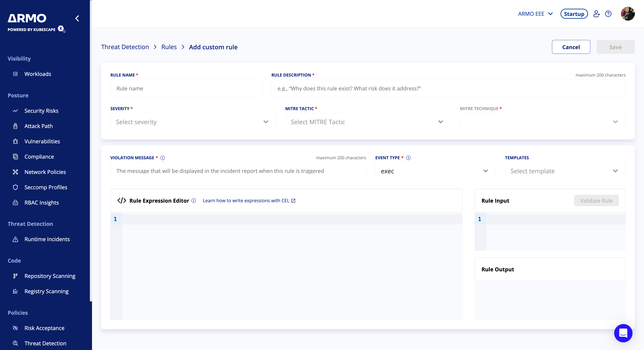Open Vulnerabilities from the sidebar
This screenshot has height=350, width=644.
click(x=42, y=141)
